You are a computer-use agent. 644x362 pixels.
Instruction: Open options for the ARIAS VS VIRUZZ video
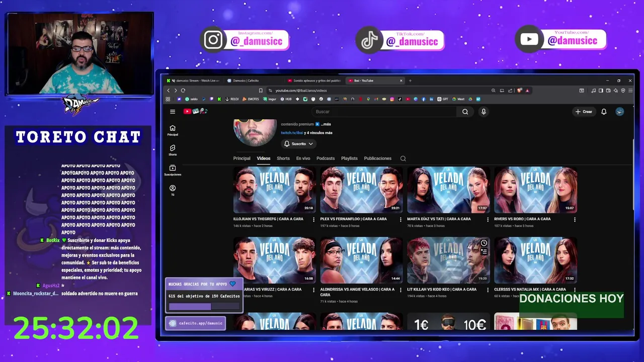[x=314, y=290]
